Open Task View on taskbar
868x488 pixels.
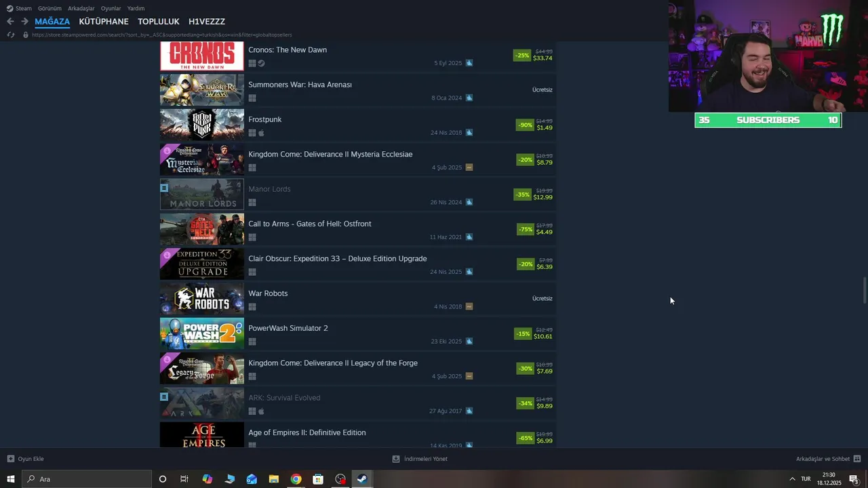pyautogui.click(x=184, y=479)
